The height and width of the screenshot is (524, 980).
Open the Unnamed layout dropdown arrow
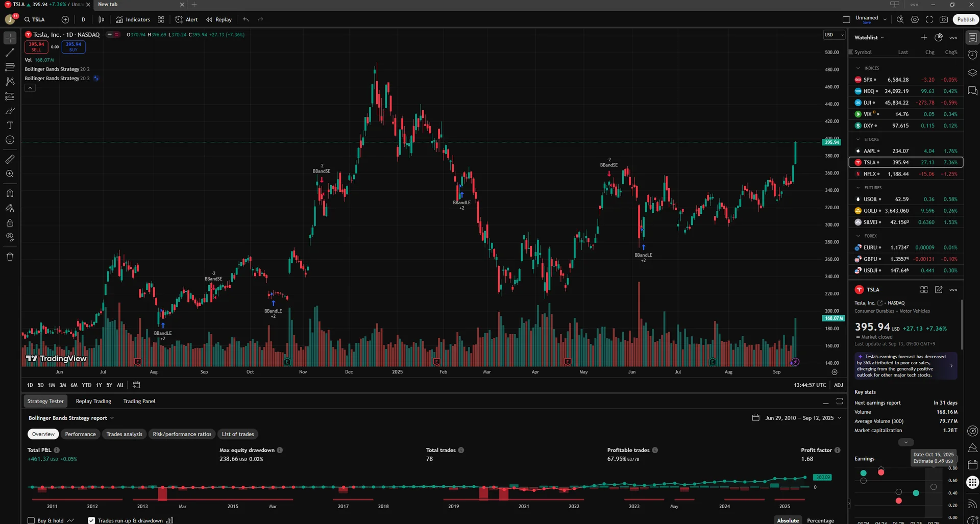click(885, 19)
